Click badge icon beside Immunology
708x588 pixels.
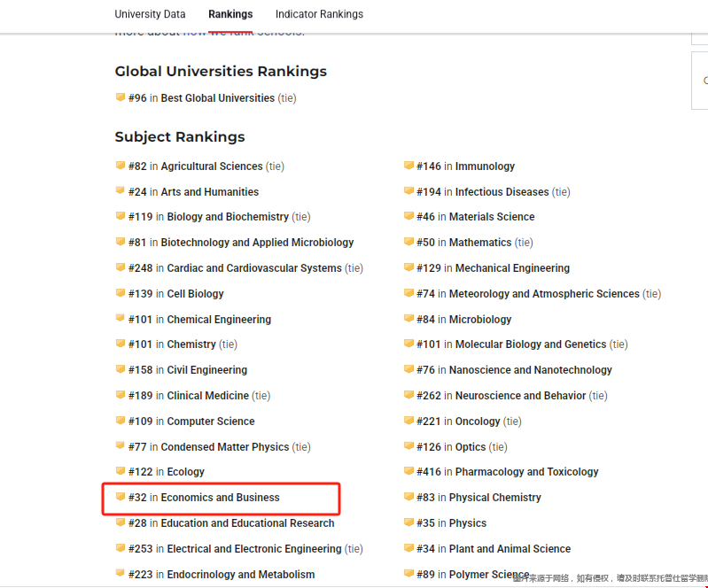pyautogui.click(x=408, y=166)
